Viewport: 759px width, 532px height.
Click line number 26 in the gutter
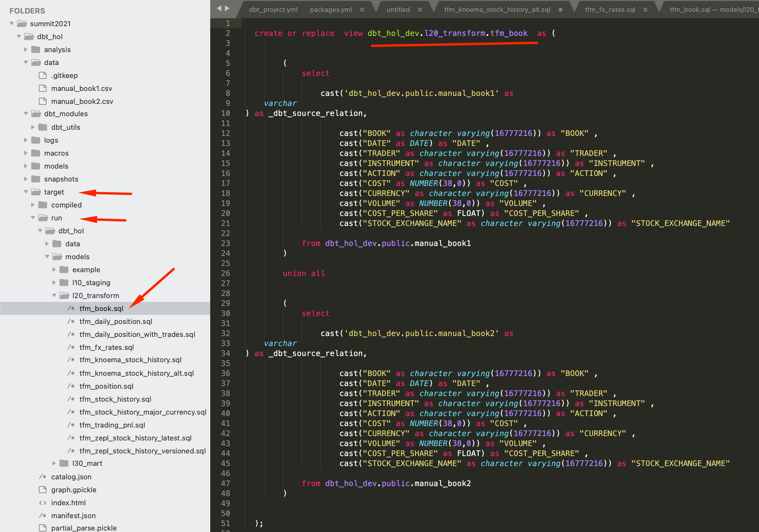(x=226, y=273)
